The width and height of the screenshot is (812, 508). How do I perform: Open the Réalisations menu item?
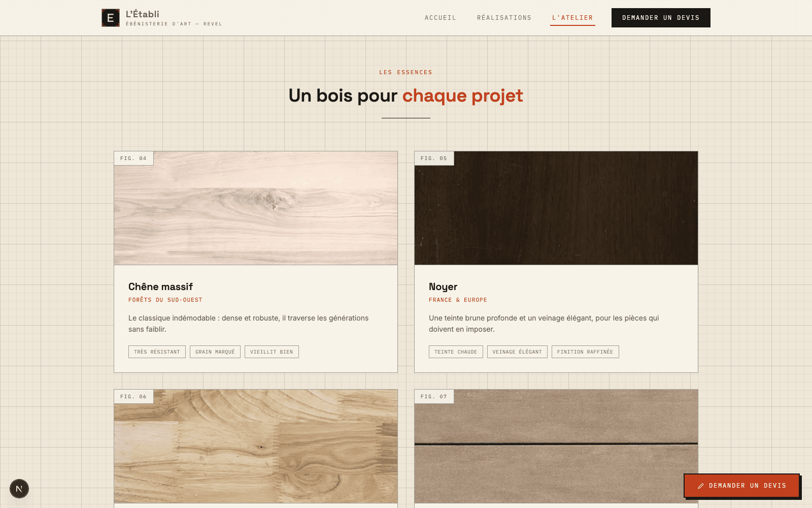(x=504, y=18)
